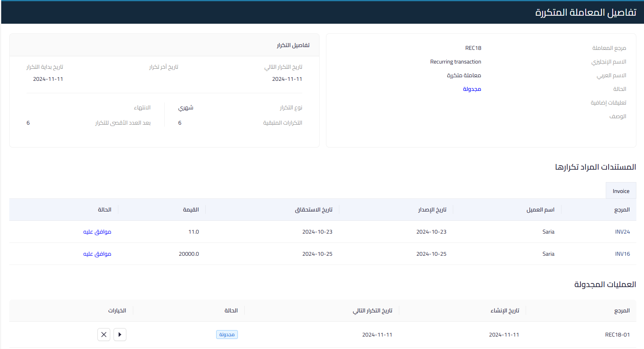The width and height of the screenshot is (644, 349).
Task: Click the تاريخ الإنشاء column header
Action: [505, 310]
